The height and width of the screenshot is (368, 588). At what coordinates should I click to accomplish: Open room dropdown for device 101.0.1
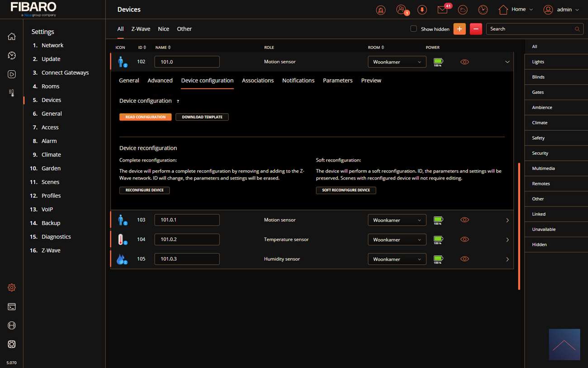[397, 220]
